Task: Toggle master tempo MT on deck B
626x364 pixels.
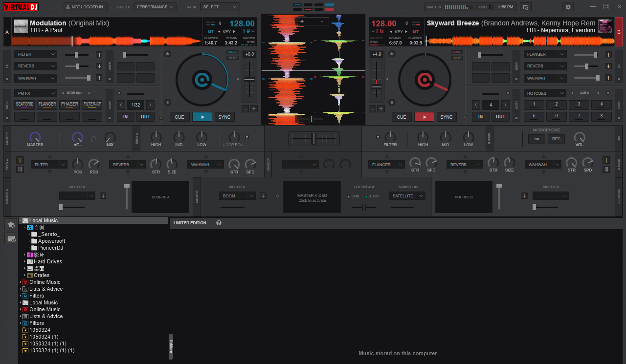Action: [416, 31]
